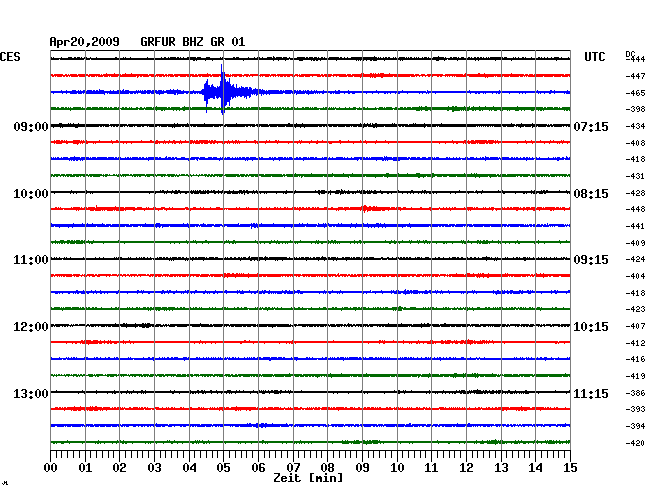This screenshot has height=494, width=650.
Task: Select the DC offset value -409
Action: click(635, 243)
